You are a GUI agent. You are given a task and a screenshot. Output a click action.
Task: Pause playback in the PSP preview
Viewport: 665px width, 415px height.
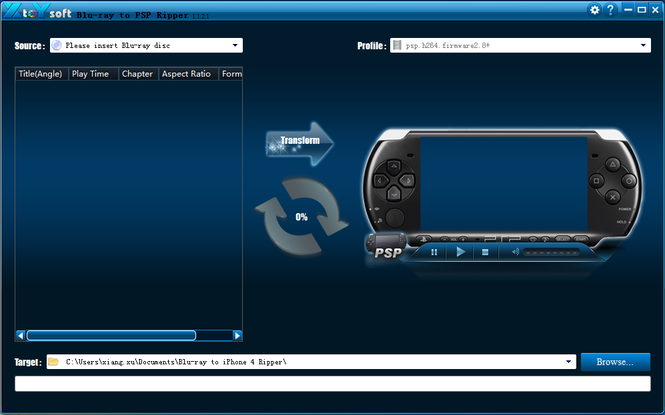pos(434,252)
